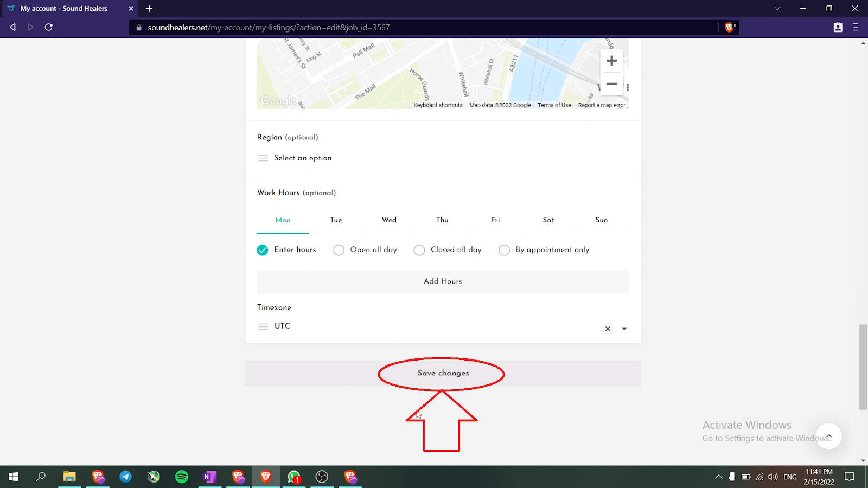Open the volume control tray icon
The image size is (868, 488).
pos(773,477)
